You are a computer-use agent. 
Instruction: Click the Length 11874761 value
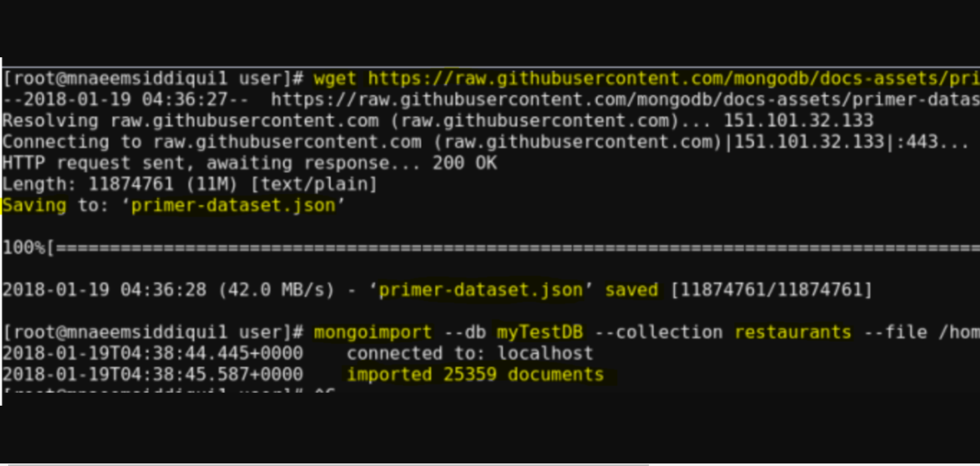coord(131,184)
